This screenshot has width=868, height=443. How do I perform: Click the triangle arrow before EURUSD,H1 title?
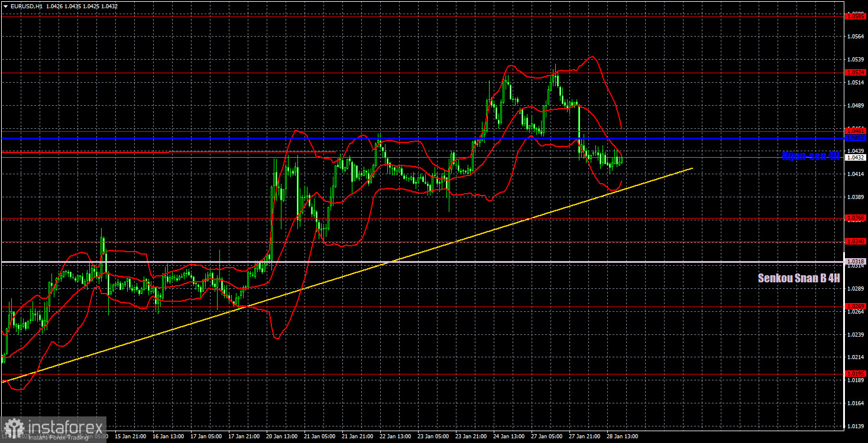tap(5, 6)
